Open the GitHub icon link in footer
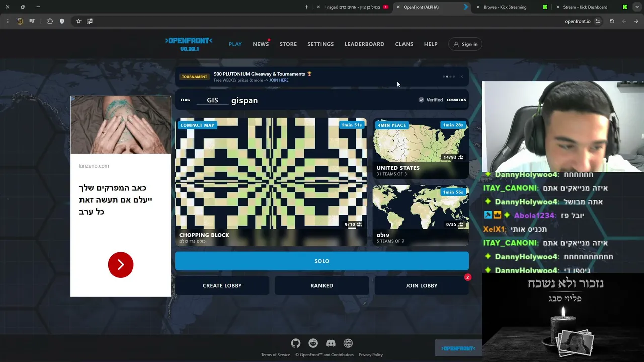Screen dimensions: 644x362 point(296,343)
